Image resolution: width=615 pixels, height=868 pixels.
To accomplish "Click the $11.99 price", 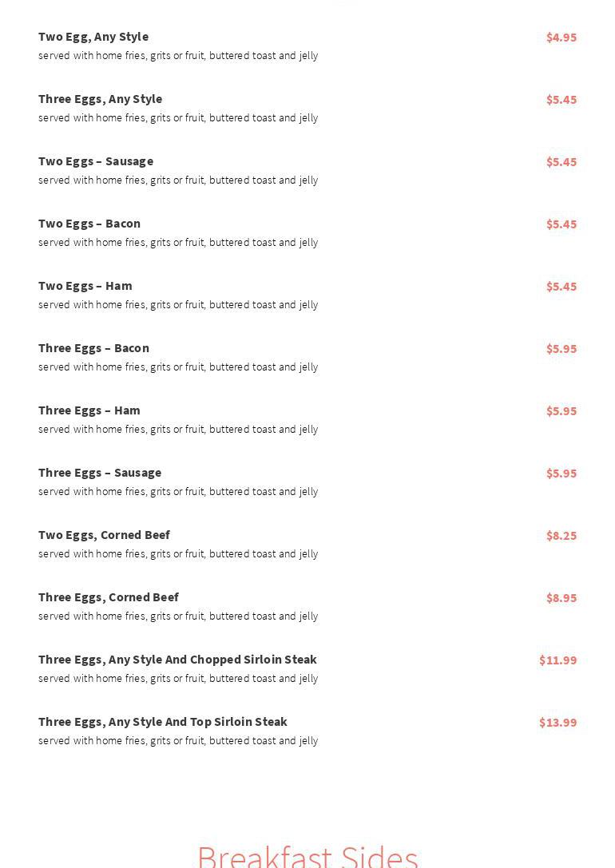I will (557, 660).
